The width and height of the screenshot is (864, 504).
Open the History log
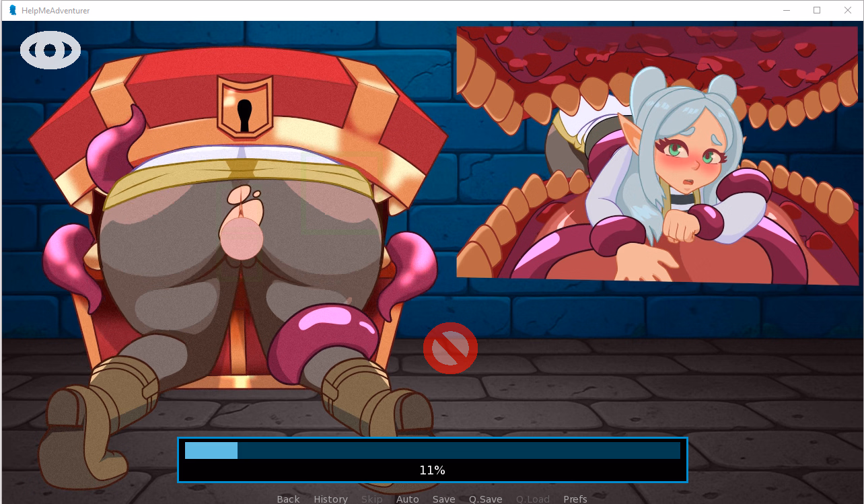point(330,499)
